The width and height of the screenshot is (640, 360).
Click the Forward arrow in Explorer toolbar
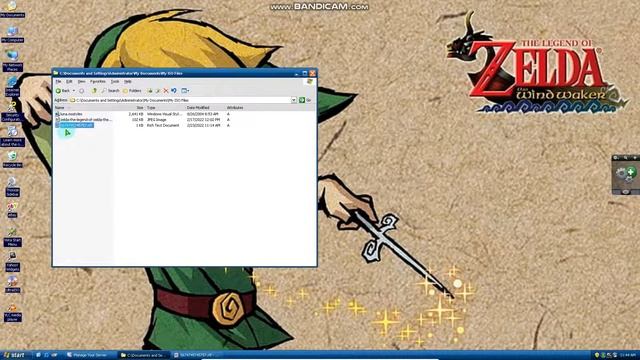(82, 91)
